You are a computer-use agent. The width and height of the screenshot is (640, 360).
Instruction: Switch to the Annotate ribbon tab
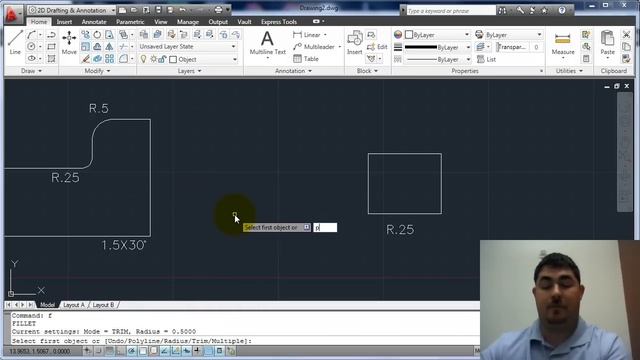pyautogui.click(x=94, y=22)
